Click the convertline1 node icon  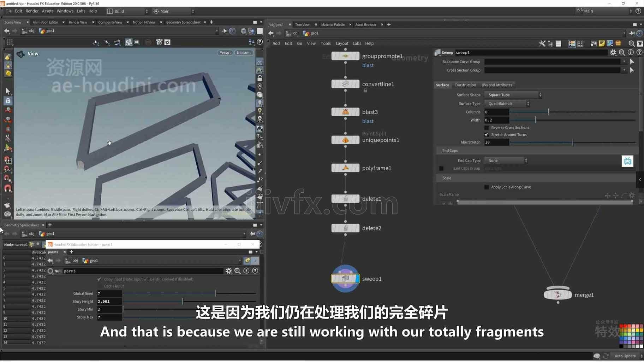pos(345,84)
